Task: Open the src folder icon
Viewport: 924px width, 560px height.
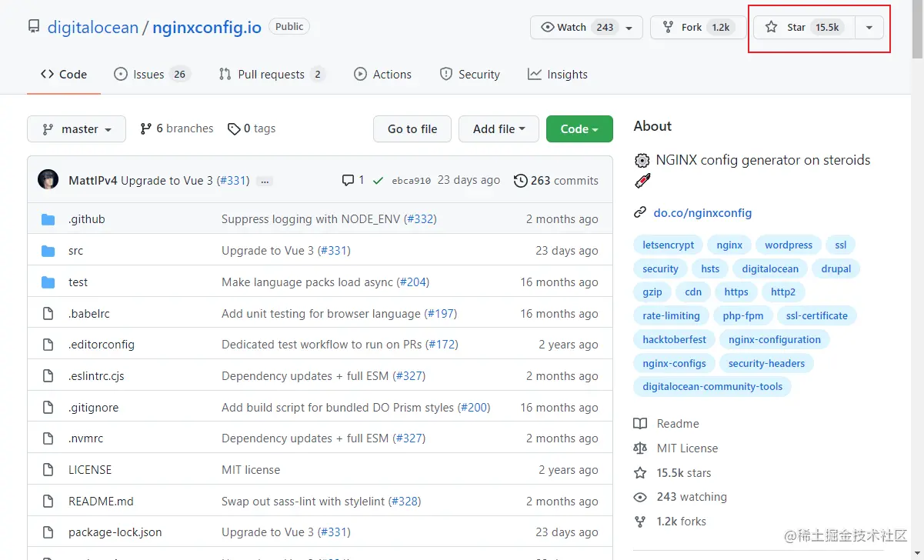Action: click(x=48, y=251)
